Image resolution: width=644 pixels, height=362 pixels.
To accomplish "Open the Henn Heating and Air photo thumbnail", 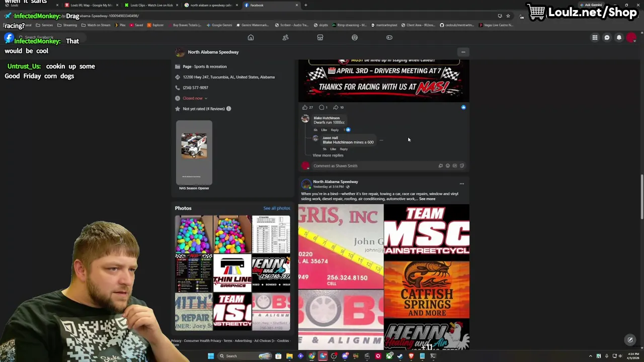I will point(271,273).
